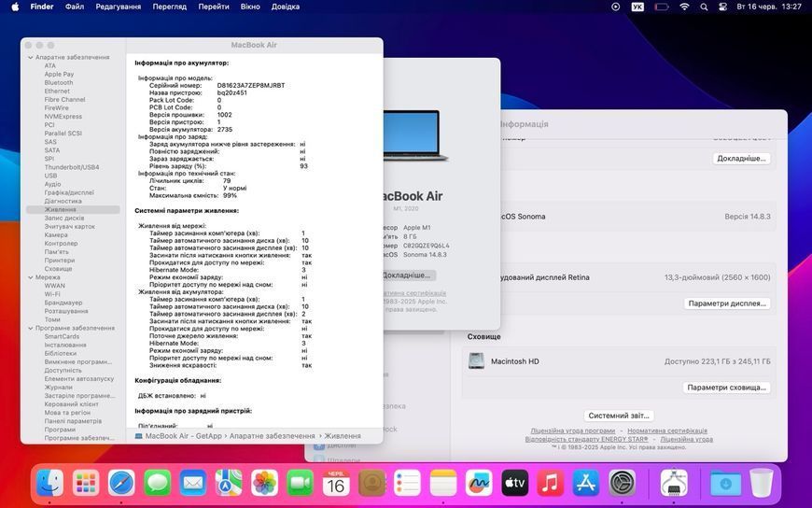Open Ліцензійна угода програми link
Viewport: 812px width, 508px height.
tap(573, 430)
